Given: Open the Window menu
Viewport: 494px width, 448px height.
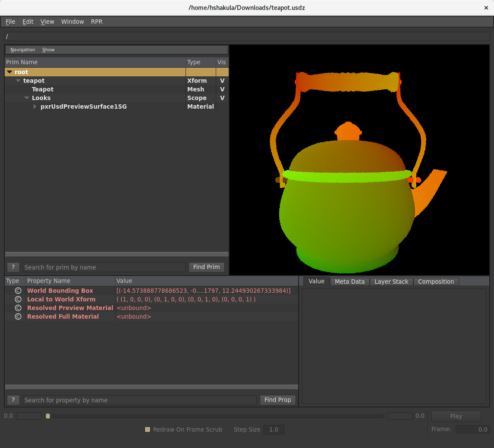Looking at the screenshot, I should coord(72,22).
